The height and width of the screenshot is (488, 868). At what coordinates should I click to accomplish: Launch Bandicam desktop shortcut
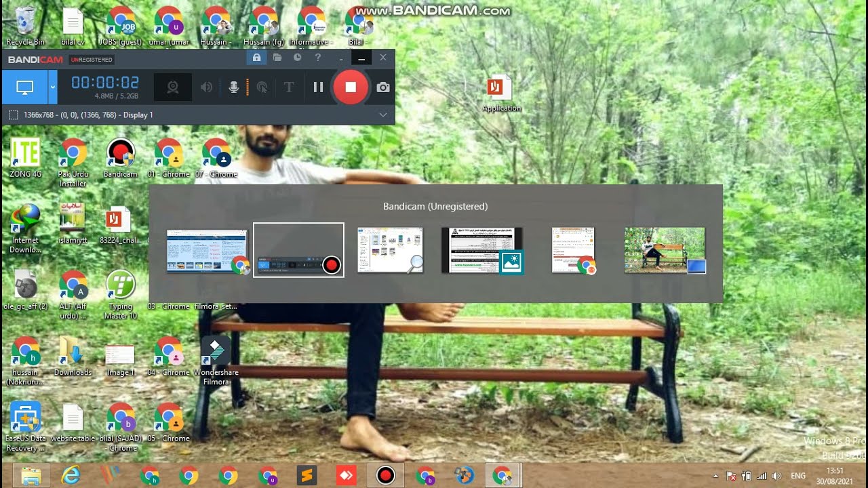pyautogui.click(x=121, y=159)
